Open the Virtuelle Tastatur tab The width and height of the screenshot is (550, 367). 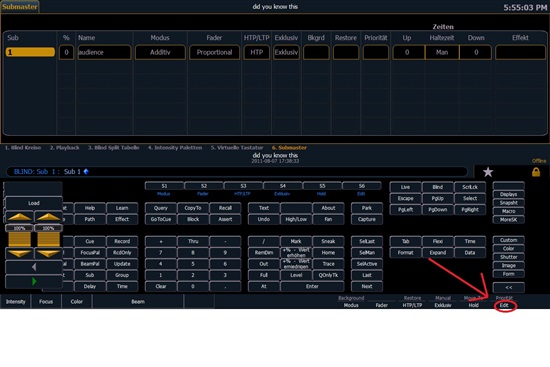pos(237,148)
